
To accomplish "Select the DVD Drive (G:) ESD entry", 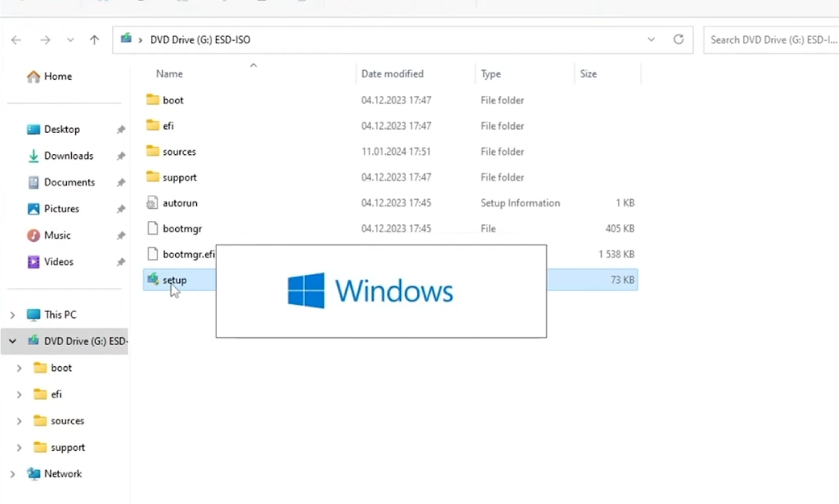I will 81,340.
